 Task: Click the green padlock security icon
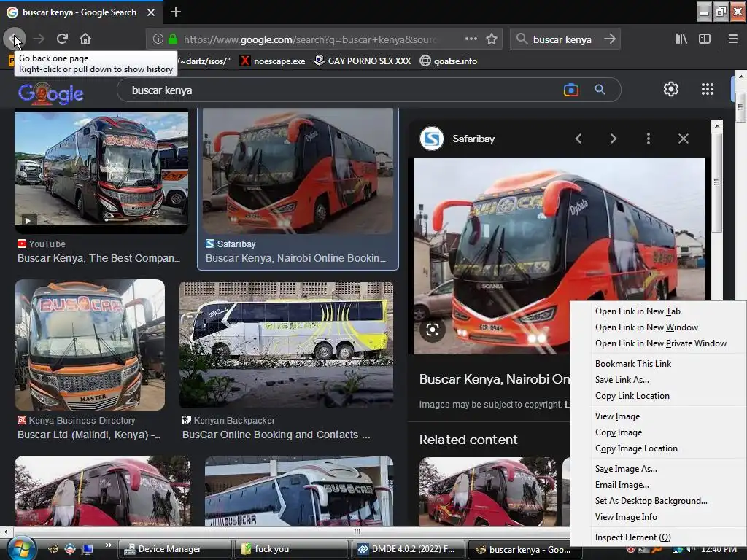[173, 39]
